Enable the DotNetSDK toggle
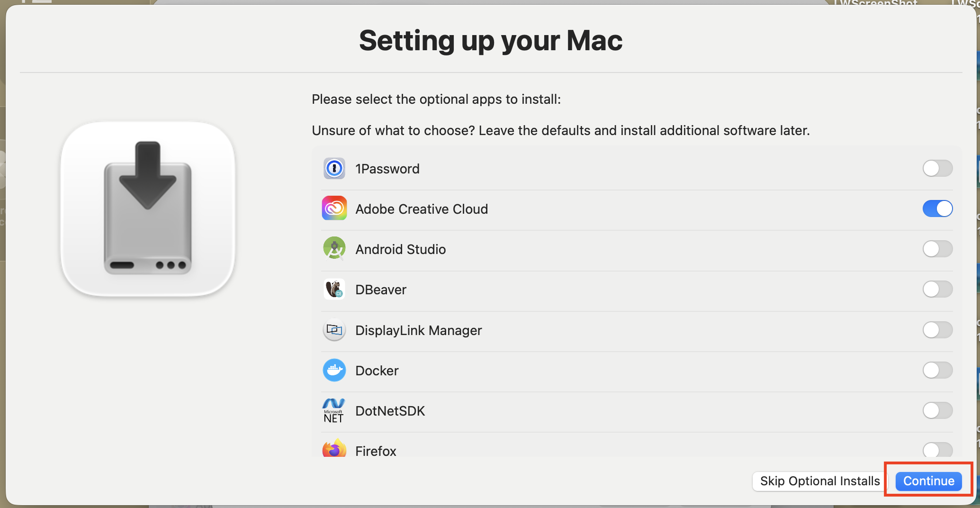This screenshot has height=508, width=980. (937, 410)
